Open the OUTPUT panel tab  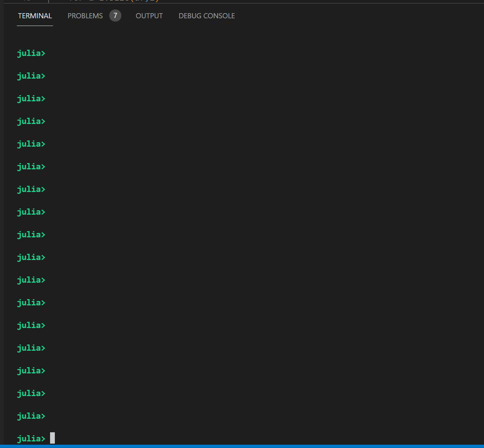coord(149,16)
